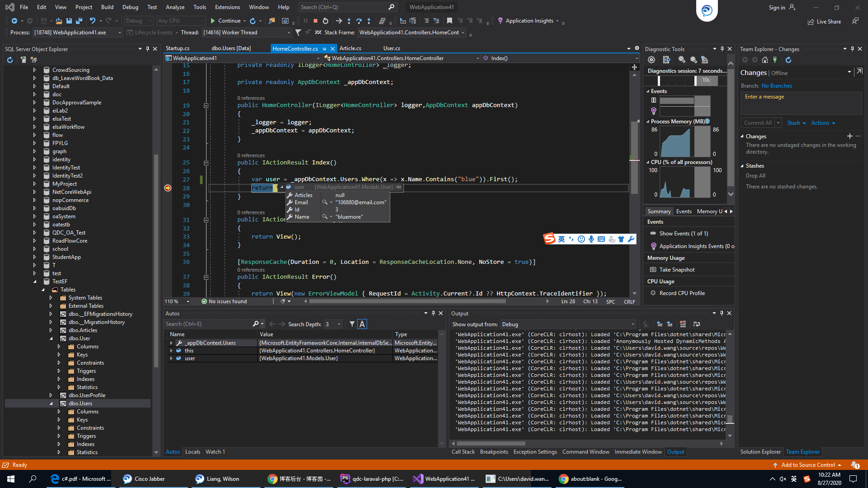Click the Save All icon
The width and height of the screenshot is (868, 488).
79,21
